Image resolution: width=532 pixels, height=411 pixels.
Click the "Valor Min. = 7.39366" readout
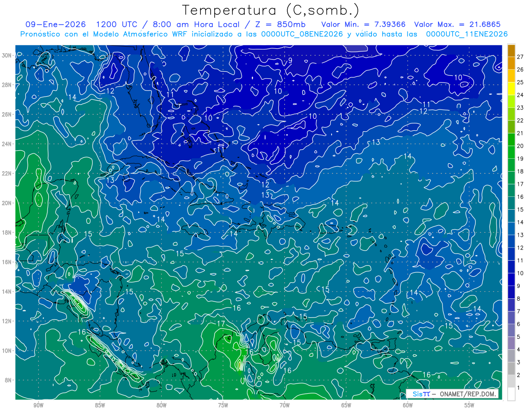click(x=363, y=24)
